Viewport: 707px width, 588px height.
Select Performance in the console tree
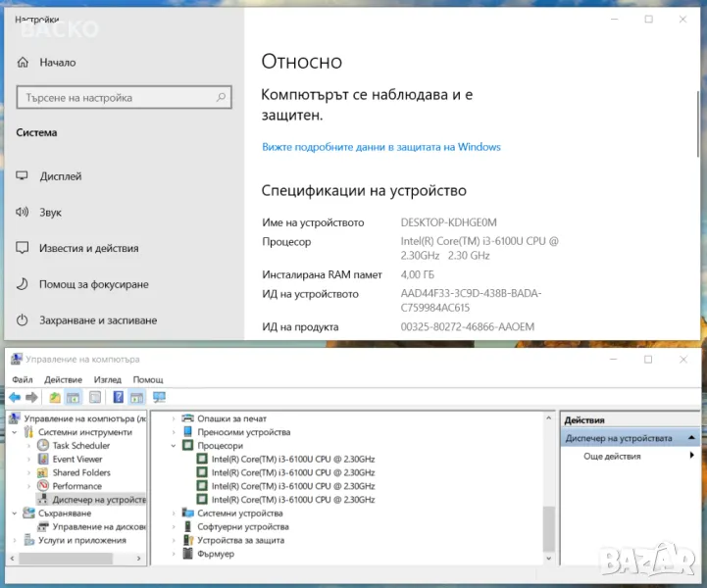[x=76, y=486]
